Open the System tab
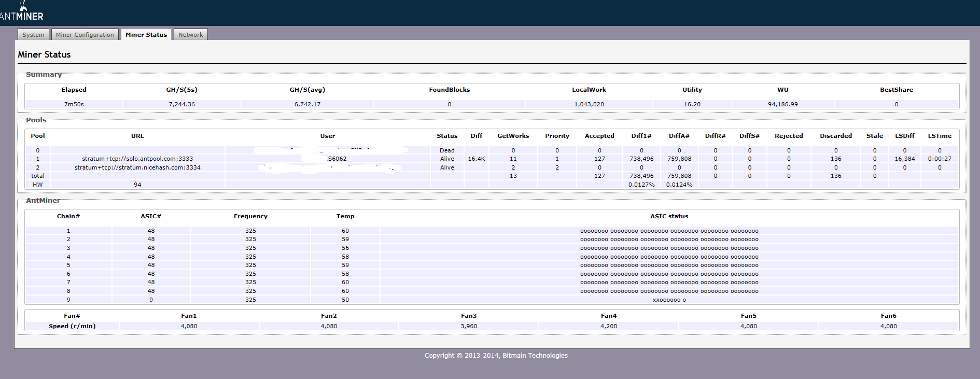 (x=33, y=35)
